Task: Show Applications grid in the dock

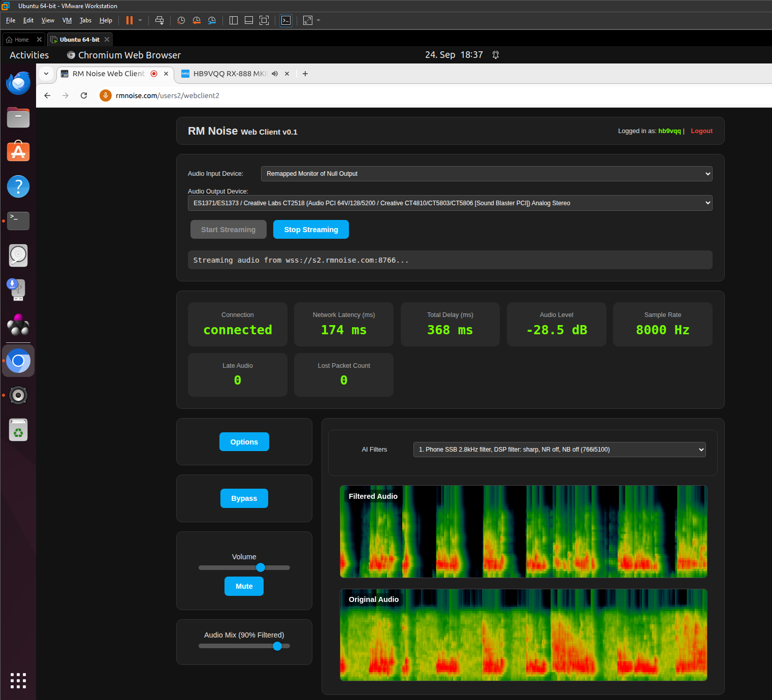Action: tap(18, 681)
